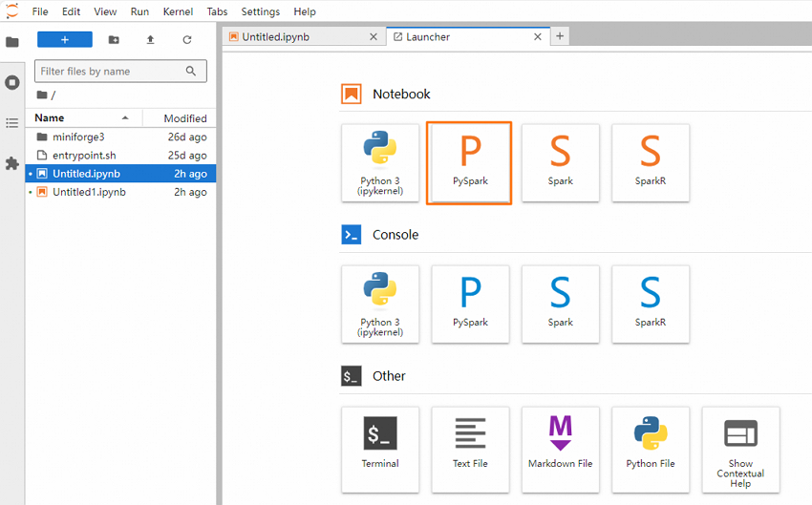Refresh the file browser list
The image size is (812, 505).
[x=187, y=39]
